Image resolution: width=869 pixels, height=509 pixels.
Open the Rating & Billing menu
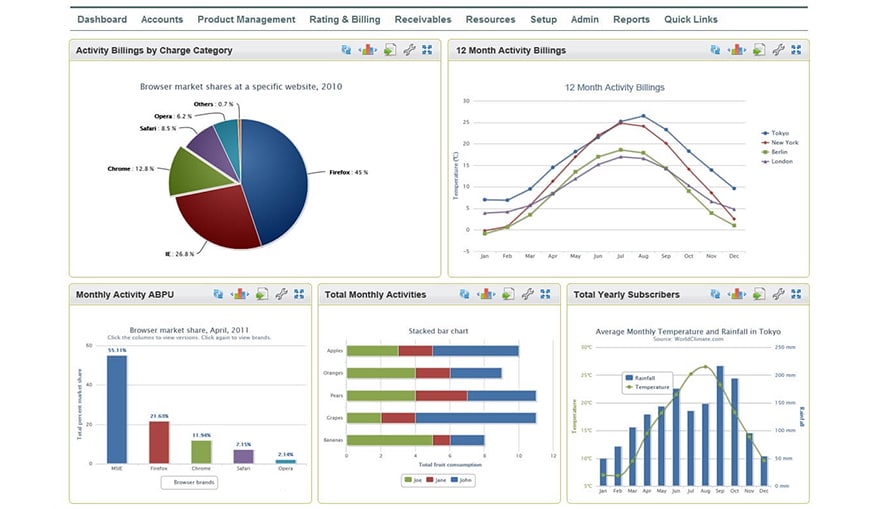pyautogui.click(x=345, y=19)
